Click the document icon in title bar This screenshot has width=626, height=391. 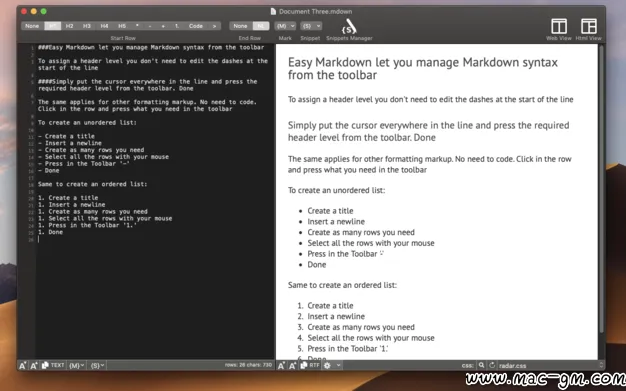pyautogui.click(x=273, y=12)
